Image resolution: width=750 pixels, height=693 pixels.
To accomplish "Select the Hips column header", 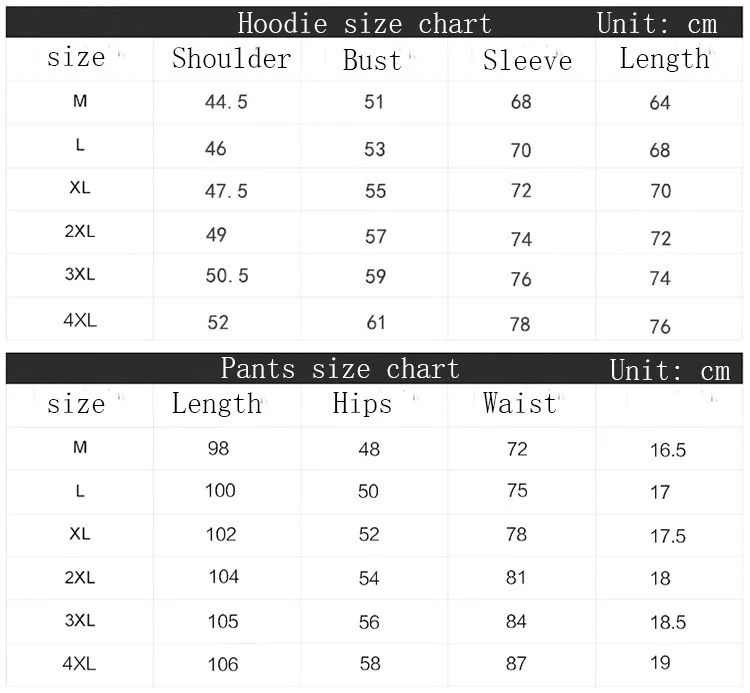I will 362,403.
